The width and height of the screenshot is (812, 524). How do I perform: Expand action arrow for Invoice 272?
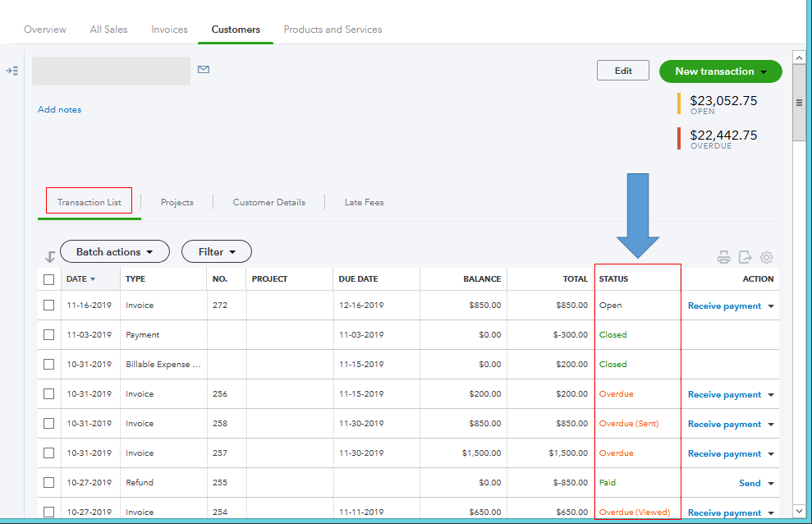[x=771, y=306]
